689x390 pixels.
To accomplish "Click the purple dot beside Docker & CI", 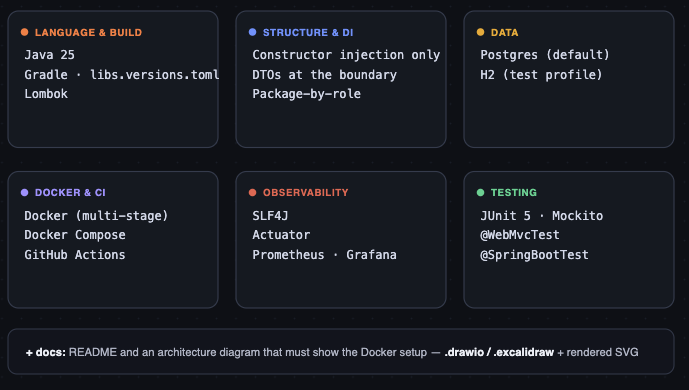I will (25, 192).
